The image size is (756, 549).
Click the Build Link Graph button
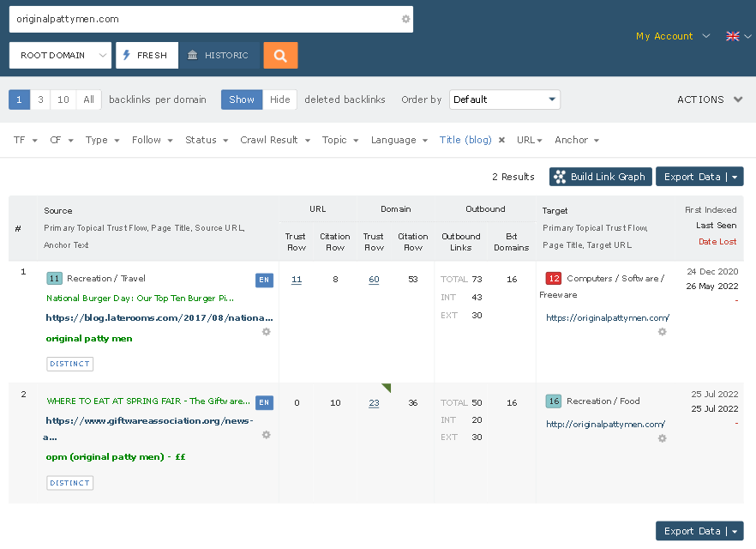click(600, 177)
